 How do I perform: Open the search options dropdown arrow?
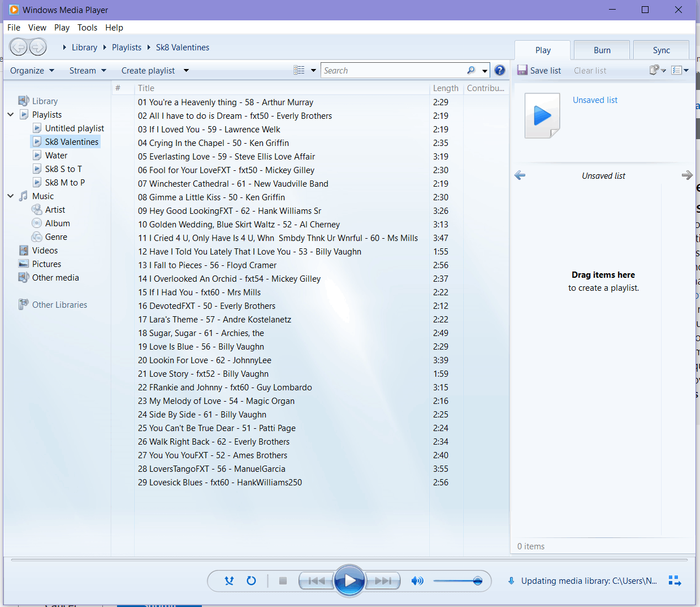coord(485,71)
